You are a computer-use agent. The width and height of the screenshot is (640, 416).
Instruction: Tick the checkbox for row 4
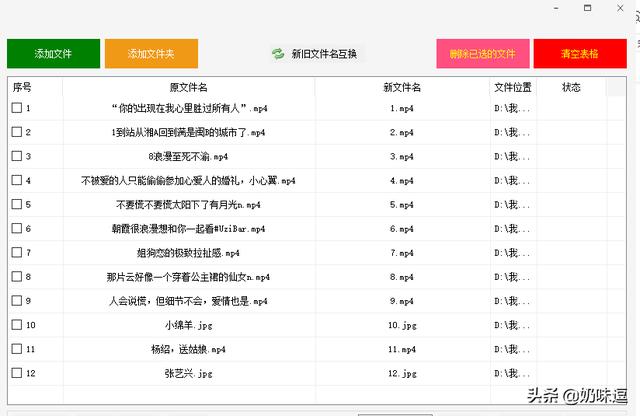pos(17,180)
